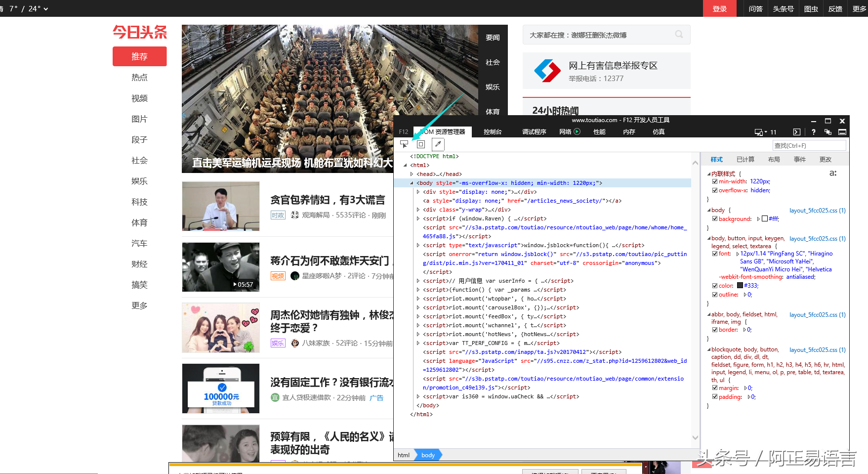Open the 热点 channel in the sidebar
This screenshot has height=474, width=868.
point(139,78)
